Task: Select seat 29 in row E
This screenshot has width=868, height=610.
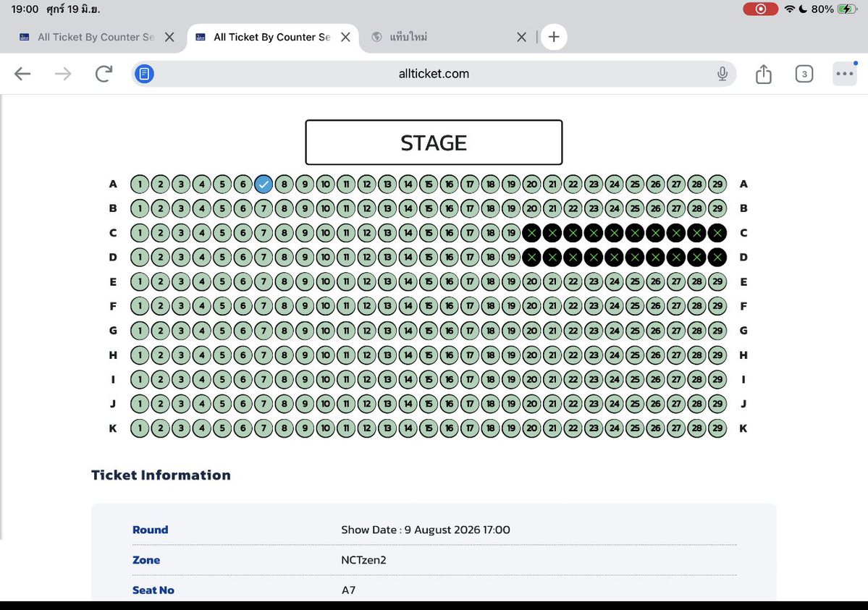Action: 717,281
